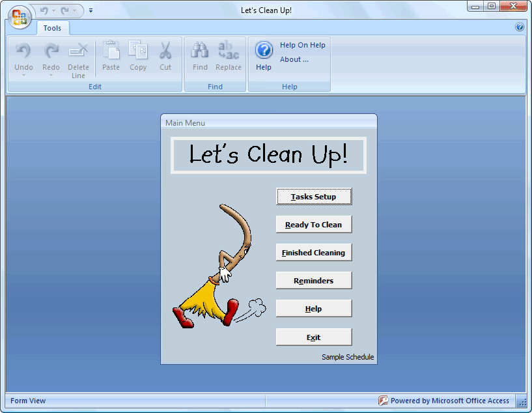Close the Let's Clean Up! window

pyautogui.click(x=514, y=6)
